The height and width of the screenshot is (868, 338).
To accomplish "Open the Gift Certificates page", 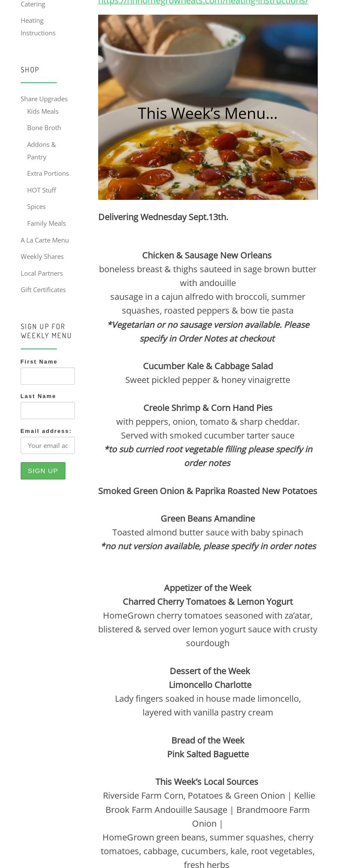I will (x=43, y=289).
